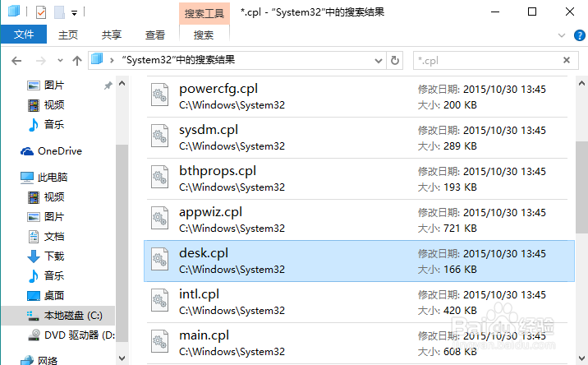Click the 搜索工具 contextual tab header
Viewport: 588px width, 365px height.
tap(204, 13)
